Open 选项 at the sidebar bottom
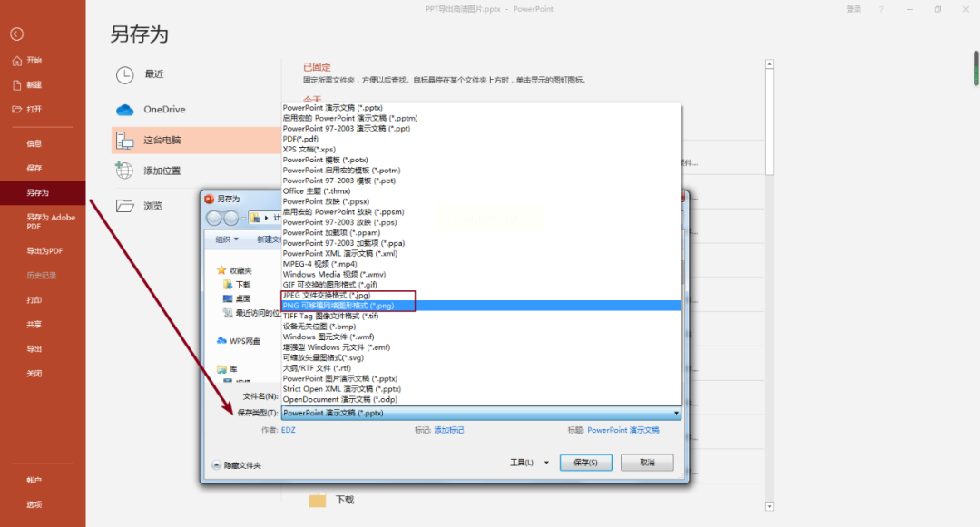 click(34, 504)
